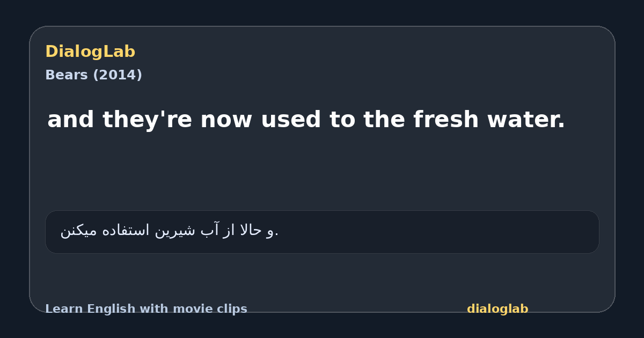The height and width of the screenshot is (338, 644).
Task: Click the Persian word "حالا"
Action: click(250, 230)
